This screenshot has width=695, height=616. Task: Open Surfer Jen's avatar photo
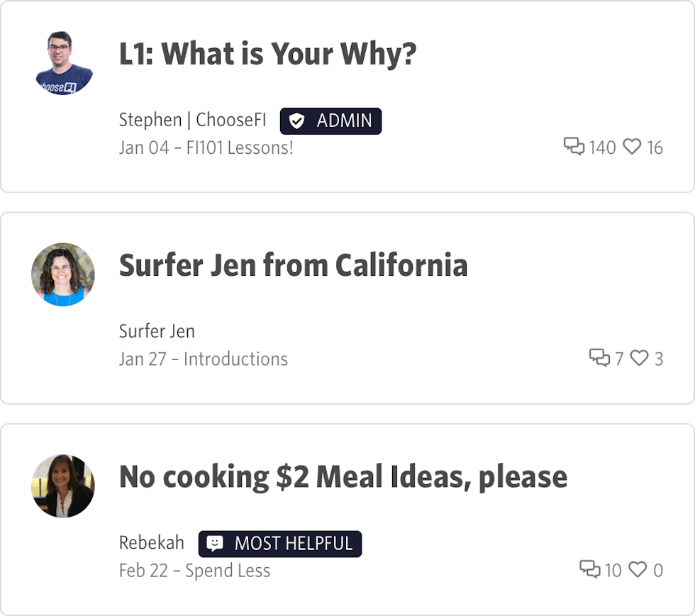coord(63,274)
